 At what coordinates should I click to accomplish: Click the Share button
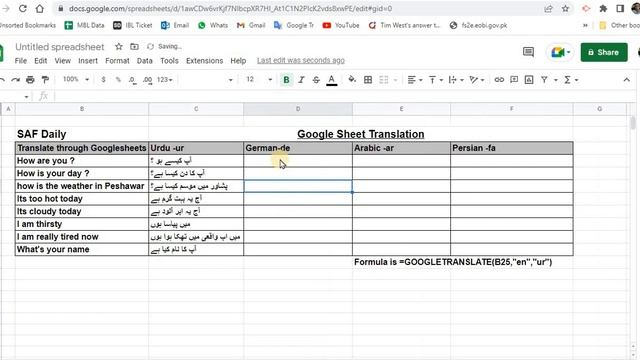(604, 52)
